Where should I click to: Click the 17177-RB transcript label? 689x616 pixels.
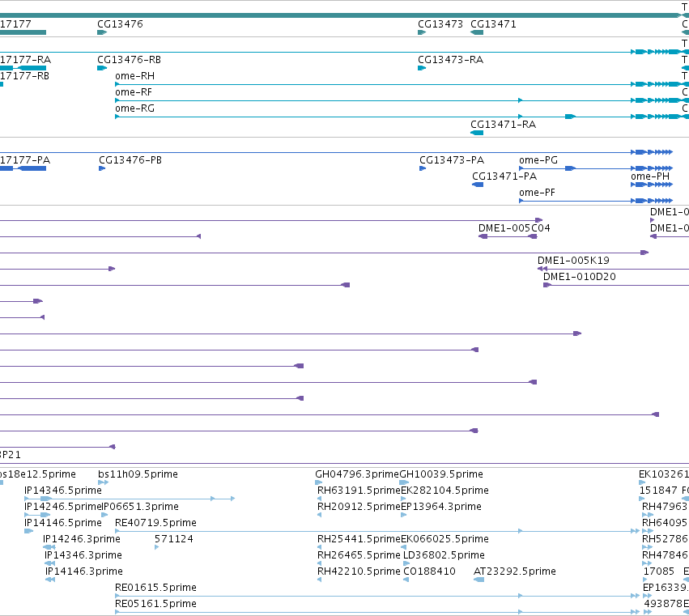click(24, 76)
